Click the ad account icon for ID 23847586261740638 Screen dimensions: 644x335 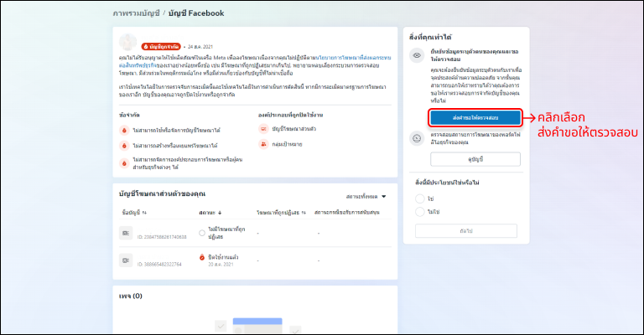[126, 233]
